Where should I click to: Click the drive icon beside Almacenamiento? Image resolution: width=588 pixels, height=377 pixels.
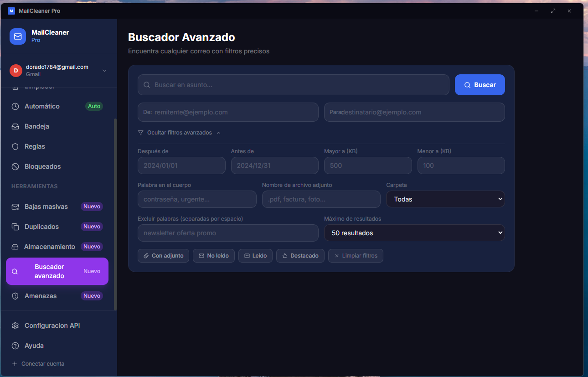pos(15,247)
